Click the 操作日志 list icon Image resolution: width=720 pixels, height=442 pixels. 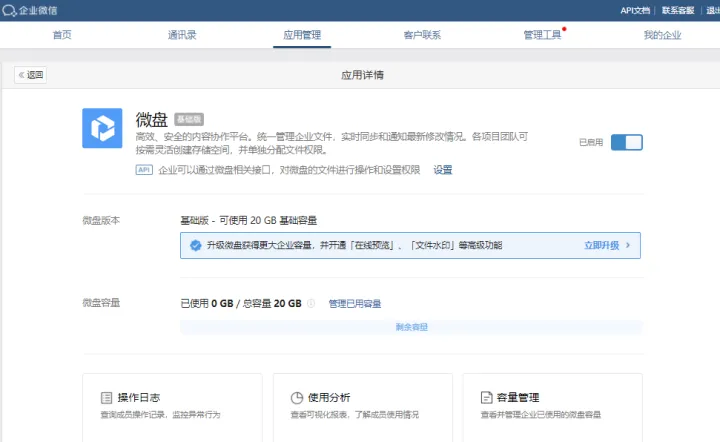[x=106, y=397]
